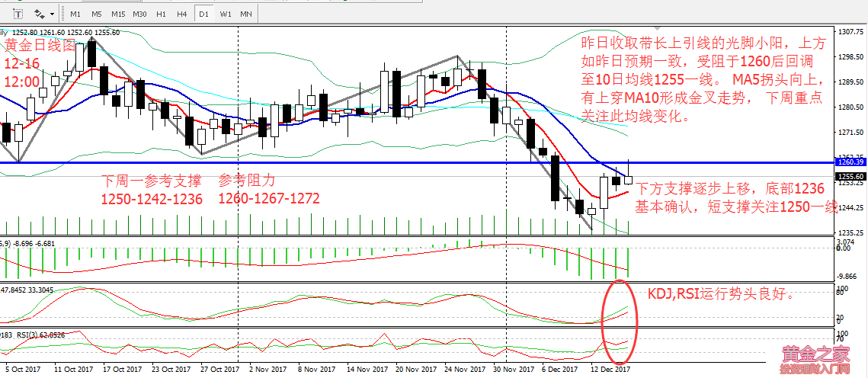The width and height of the screenshot is (868, 378).
Task: Click the 1260.39 price label on axis
Action: point(848,162)
